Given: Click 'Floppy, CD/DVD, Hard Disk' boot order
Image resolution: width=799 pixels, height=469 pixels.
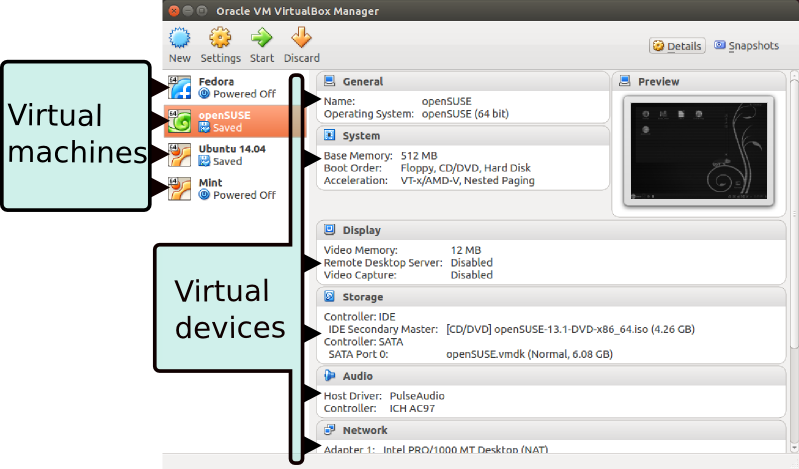Looking at the screenshot, I should [x=465, y=168].
